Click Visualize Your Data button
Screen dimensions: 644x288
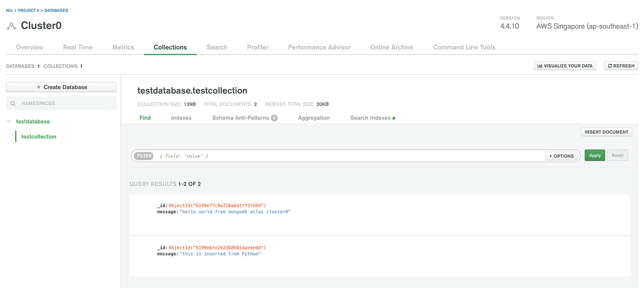tap(565, 66)
